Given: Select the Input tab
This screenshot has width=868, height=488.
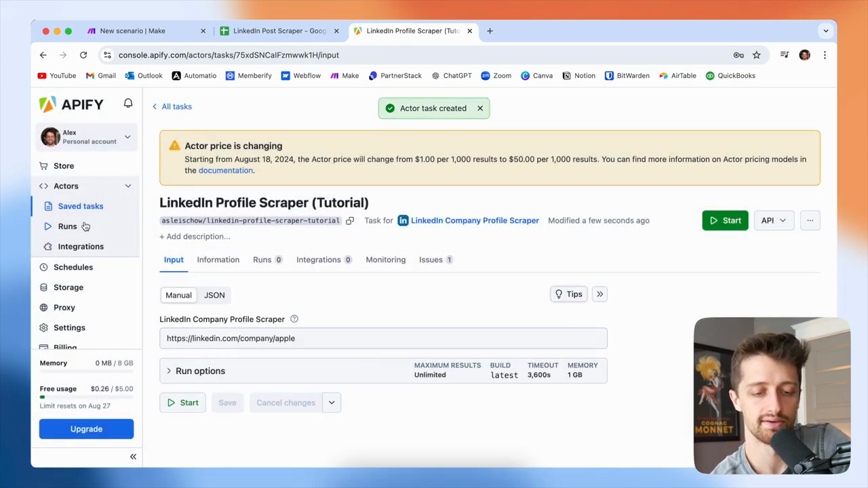Looking at the screenshot, I should click(174, 260).
